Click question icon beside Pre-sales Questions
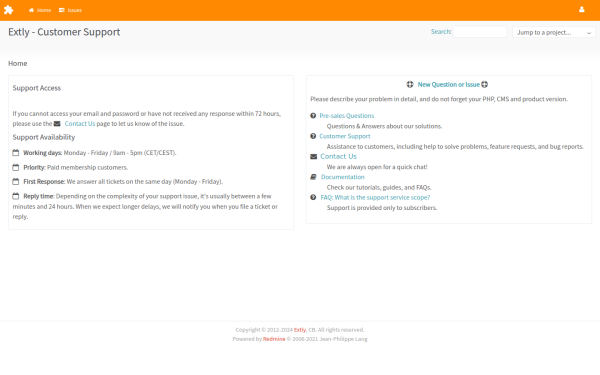This screenshot has height=375, width=600. pos(313,116)
